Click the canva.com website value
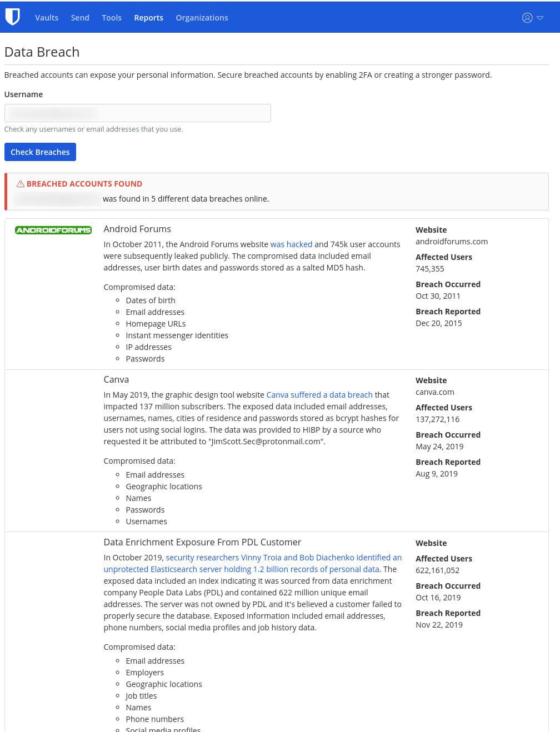 (435, 392)
